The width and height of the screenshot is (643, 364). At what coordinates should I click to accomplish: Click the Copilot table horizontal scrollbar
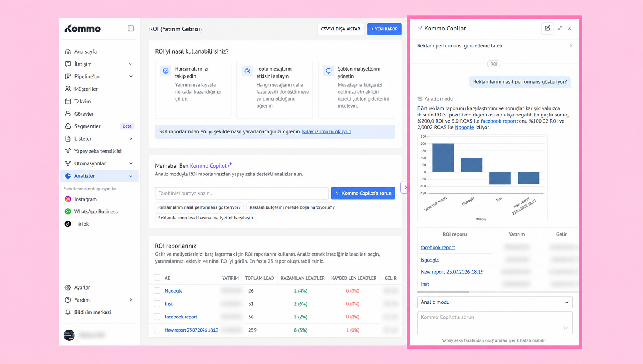pos(443,292)
